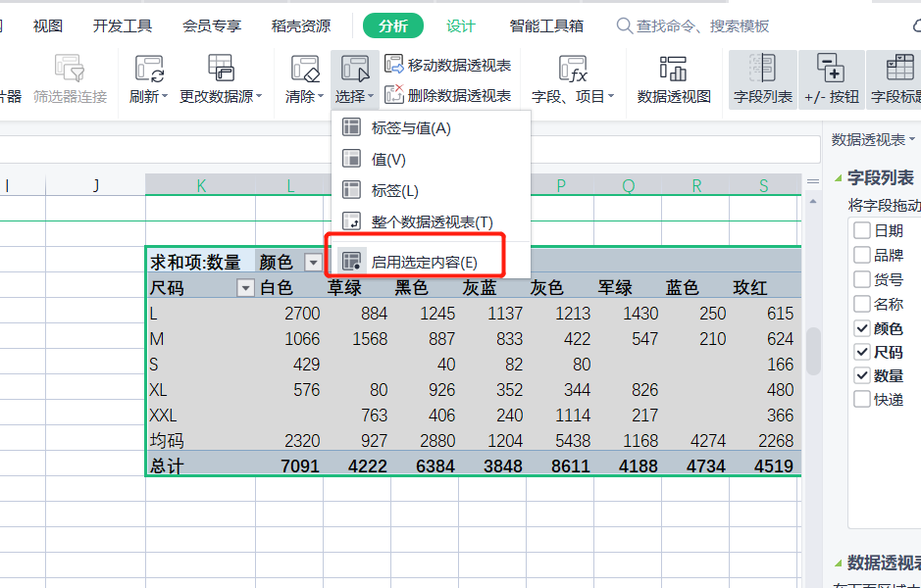Image resolution: width=921 pixels, height=588 pixels.
Task: Select column header J
Action: tap(96, 185)
